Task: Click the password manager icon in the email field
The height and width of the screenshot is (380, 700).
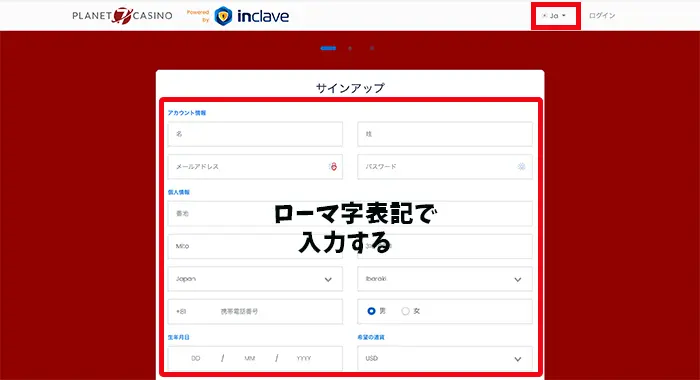Action: pyautogui.click(x=333, y=167)
